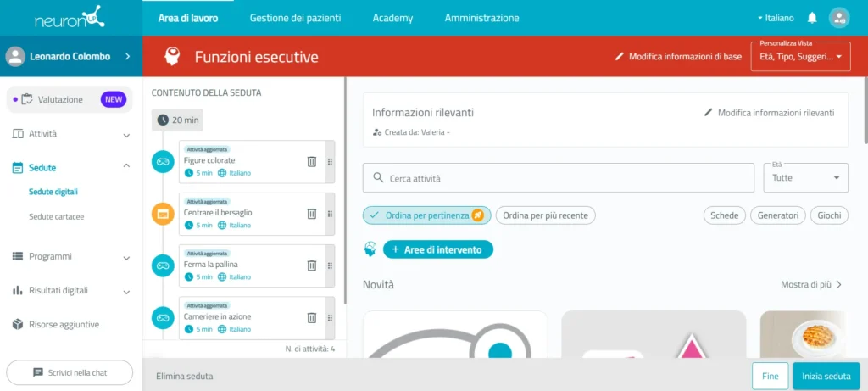Viewport: 868px width, 391px height.
Task: Click the pencil icon beside Modifica informazioni di base
Action: coord(620,57)
